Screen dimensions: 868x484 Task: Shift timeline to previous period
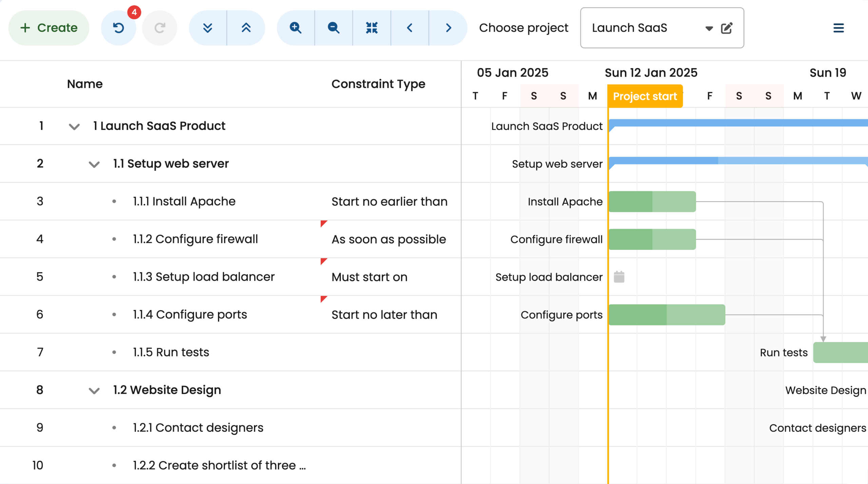pos(410,28)
